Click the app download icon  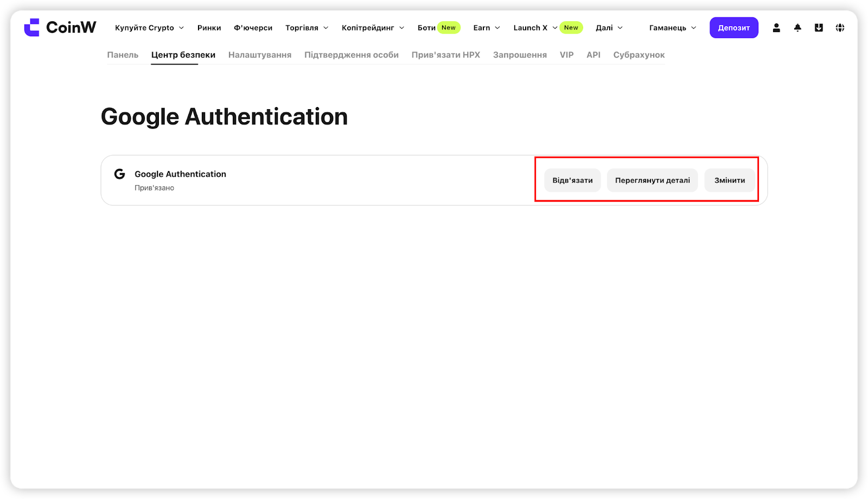tap(819, 28)
